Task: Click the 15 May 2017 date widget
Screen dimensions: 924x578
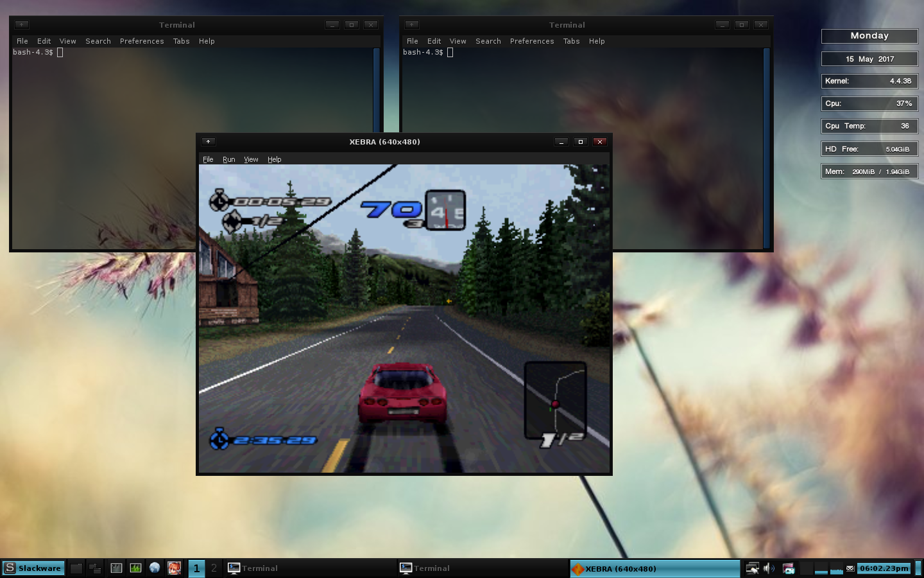Action: pos(869,59)
